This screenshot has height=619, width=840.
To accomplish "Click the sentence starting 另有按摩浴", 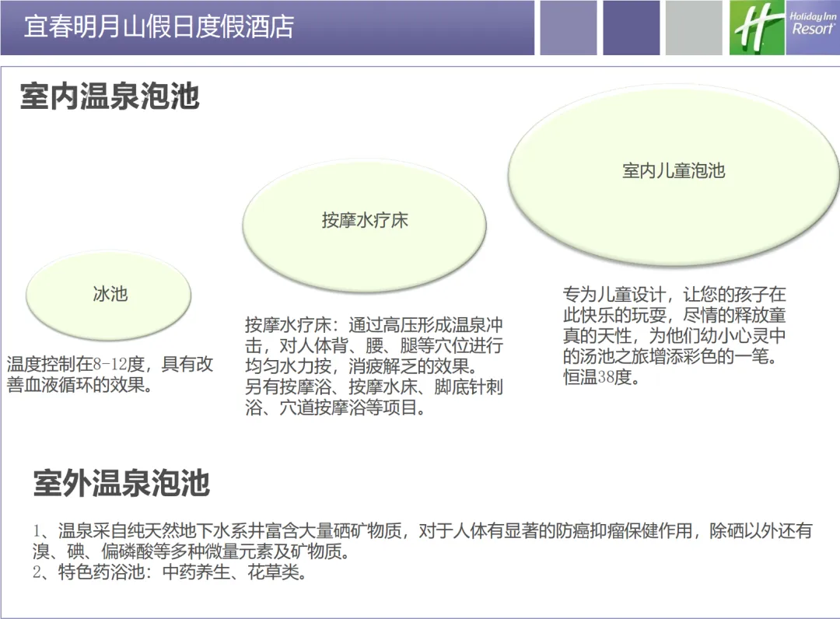I will pos(374,387).
